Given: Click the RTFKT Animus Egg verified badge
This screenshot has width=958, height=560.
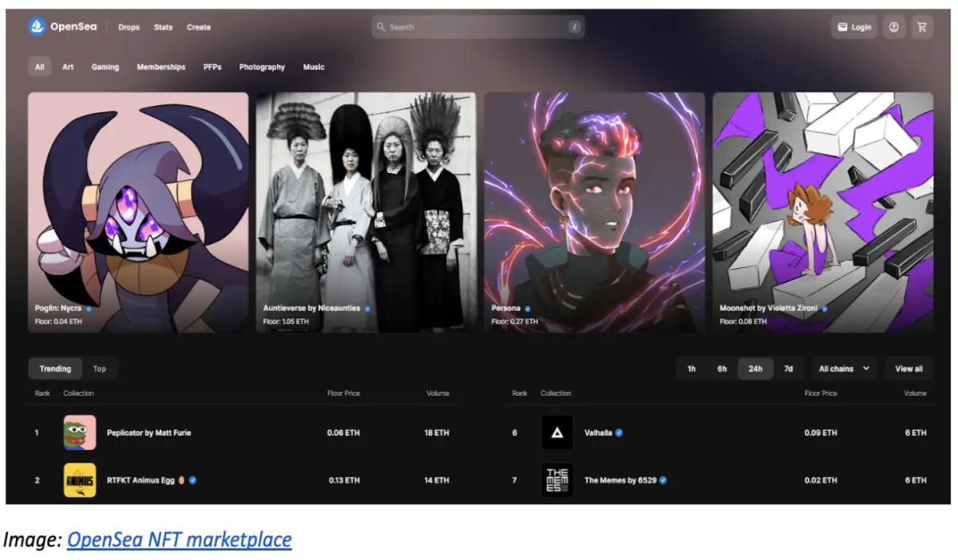Looking at the screenshot, I should click(x=193, y=480).
